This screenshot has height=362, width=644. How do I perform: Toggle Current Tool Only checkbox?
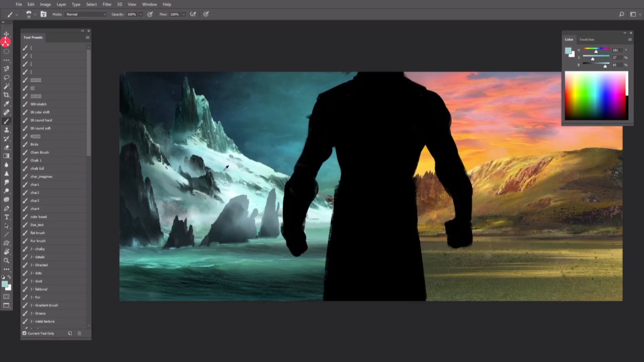point(24,333)
